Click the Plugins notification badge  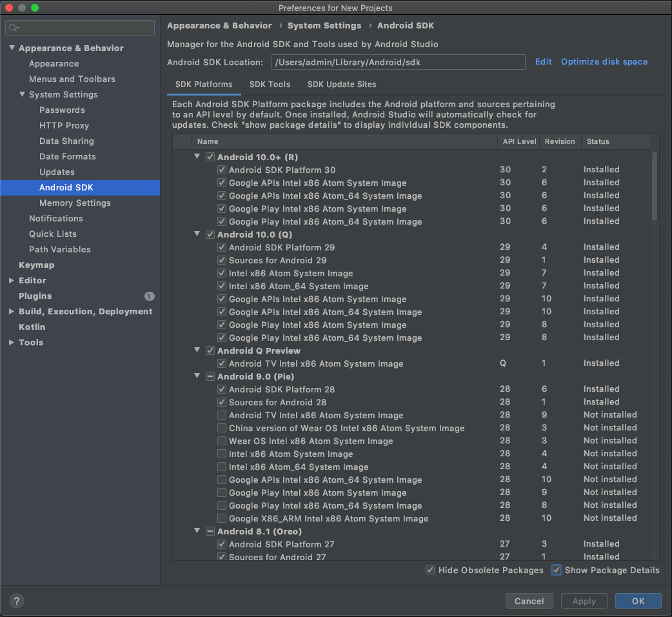click(x=149, y=296)
